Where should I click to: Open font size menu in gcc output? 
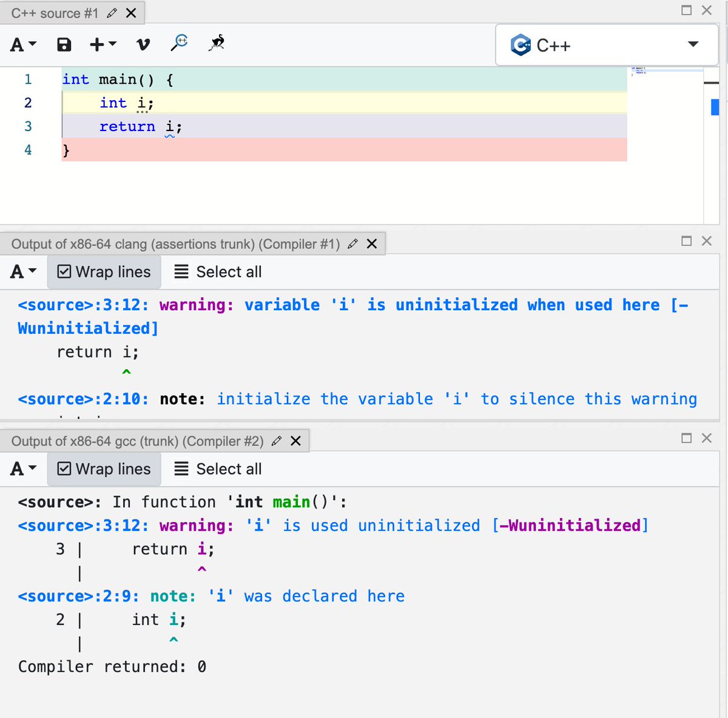coord(23,469)
